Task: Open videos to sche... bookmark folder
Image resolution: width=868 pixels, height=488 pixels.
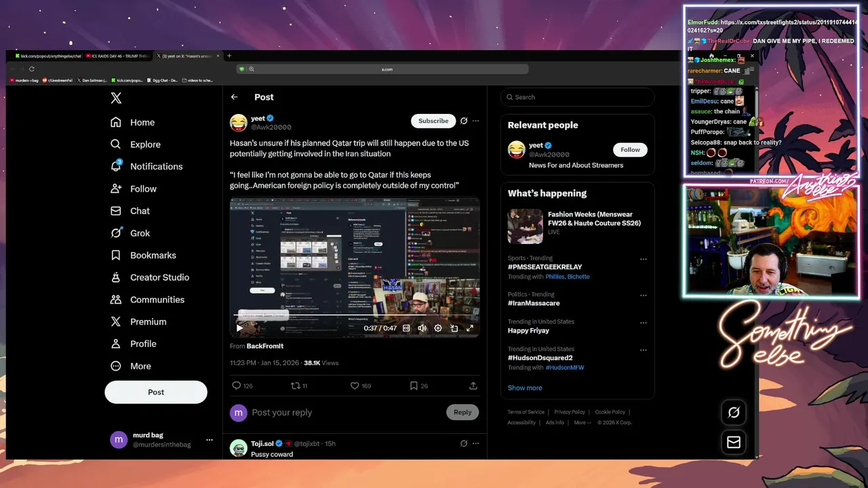Action: [x=197, y=80]
